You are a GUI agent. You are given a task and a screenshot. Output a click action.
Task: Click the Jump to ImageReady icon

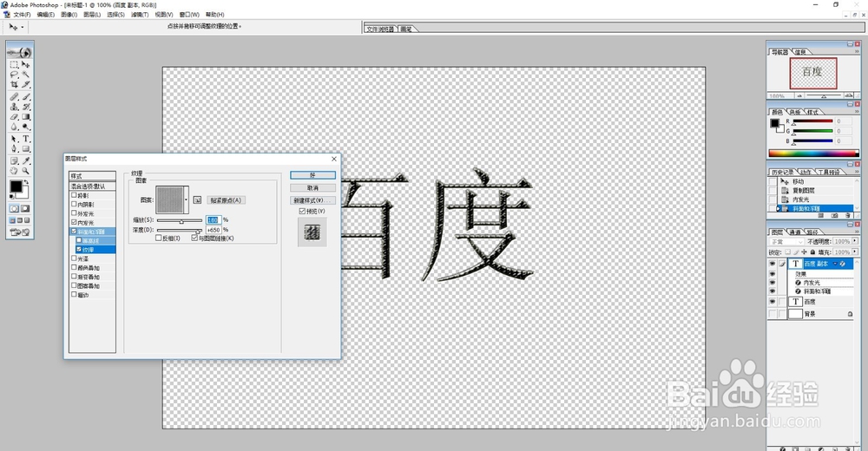pyautogui.click(x=19, y=232)
